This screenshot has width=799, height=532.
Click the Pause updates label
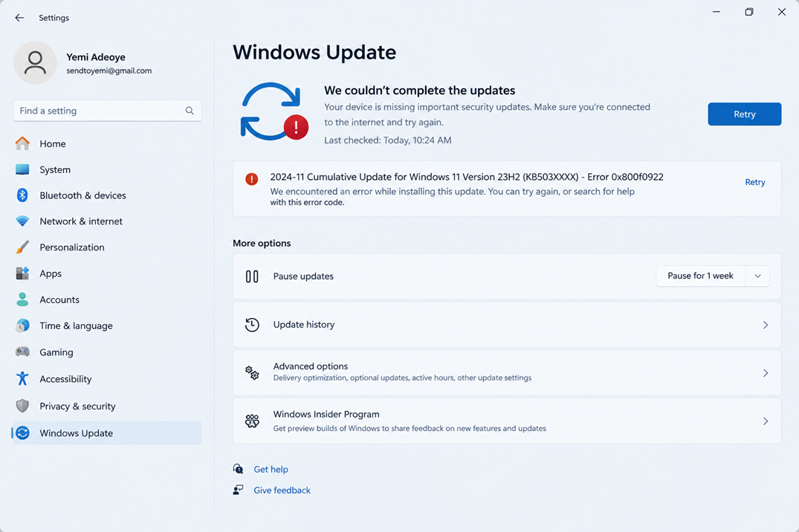click(304, 276)
